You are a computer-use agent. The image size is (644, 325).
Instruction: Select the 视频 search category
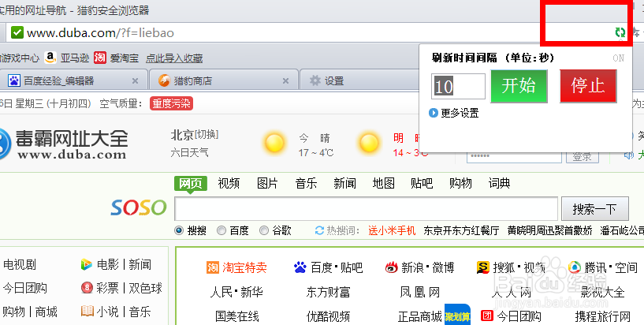coord(229,183)
